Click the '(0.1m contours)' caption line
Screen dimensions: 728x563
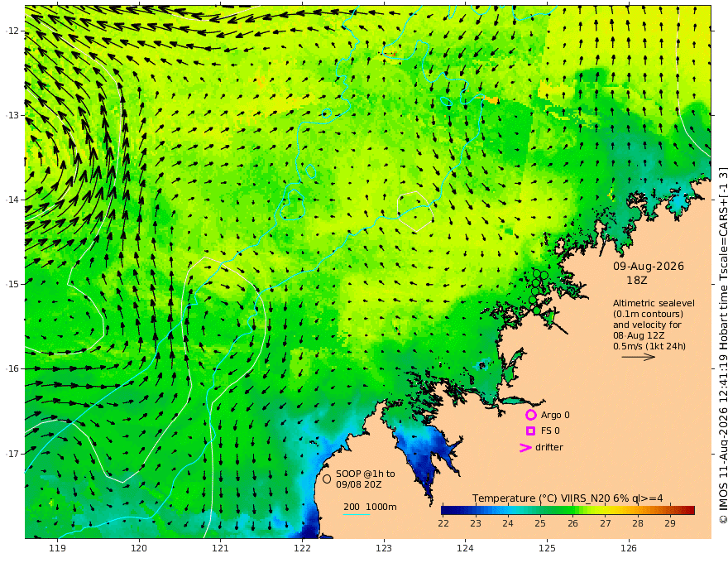(x=648, y=314)
